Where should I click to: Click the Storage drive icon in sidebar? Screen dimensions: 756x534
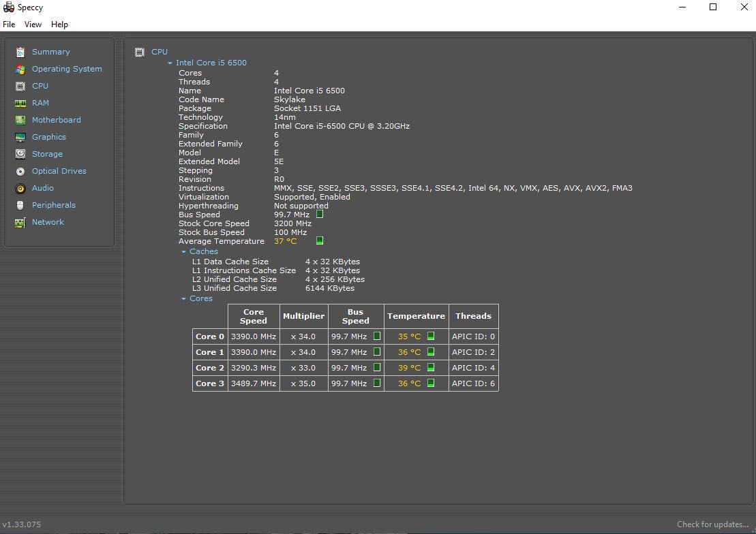pyautogui.click(x=20, y=154)
